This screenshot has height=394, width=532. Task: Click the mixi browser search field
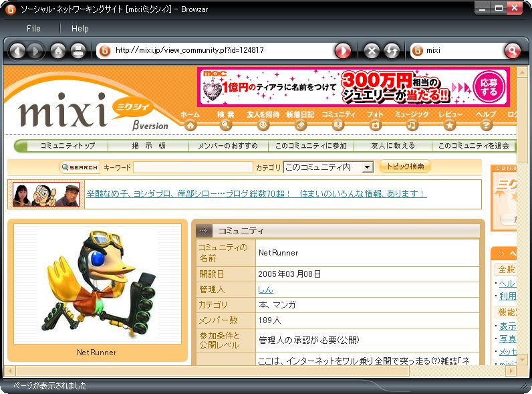coord(463,51)
